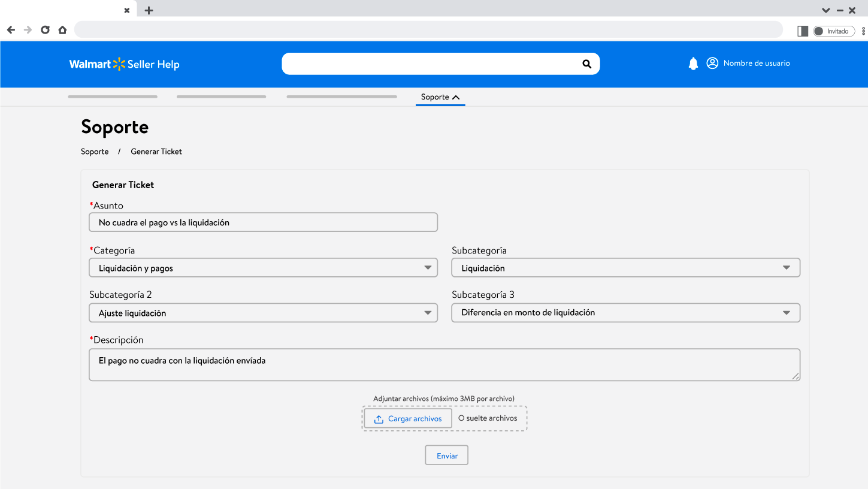This screenshot has height=489, width=868.
Task: Collapse the Soporte navigation tab
Action: click(x=440, y=97)
